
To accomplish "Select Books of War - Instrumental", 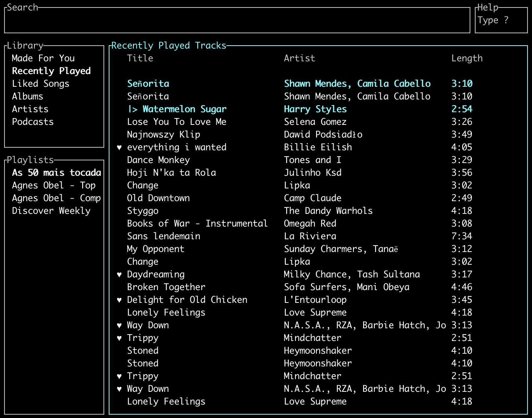I will tap(197, 224).
